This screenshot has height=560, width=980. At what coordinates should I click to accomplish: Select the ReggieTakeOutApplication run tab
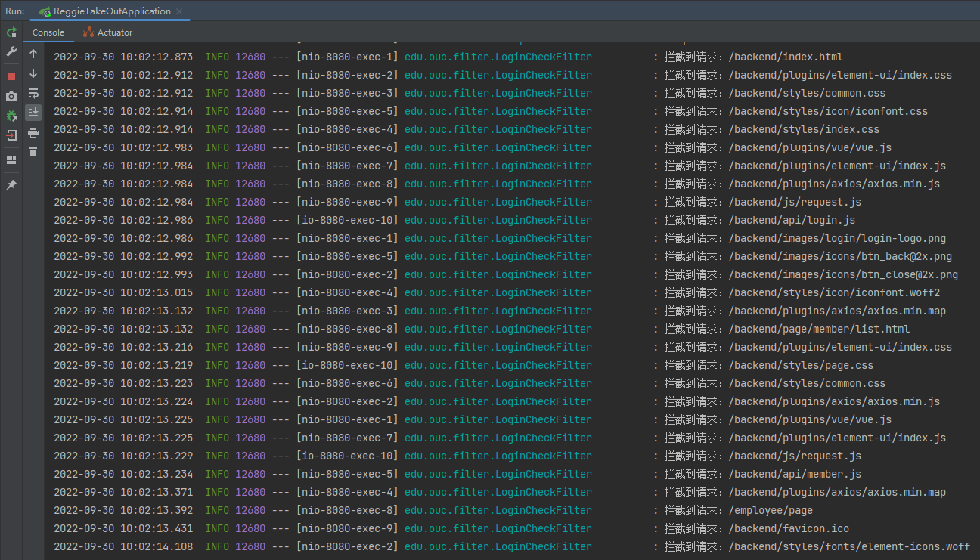click(x=112, y=11)
